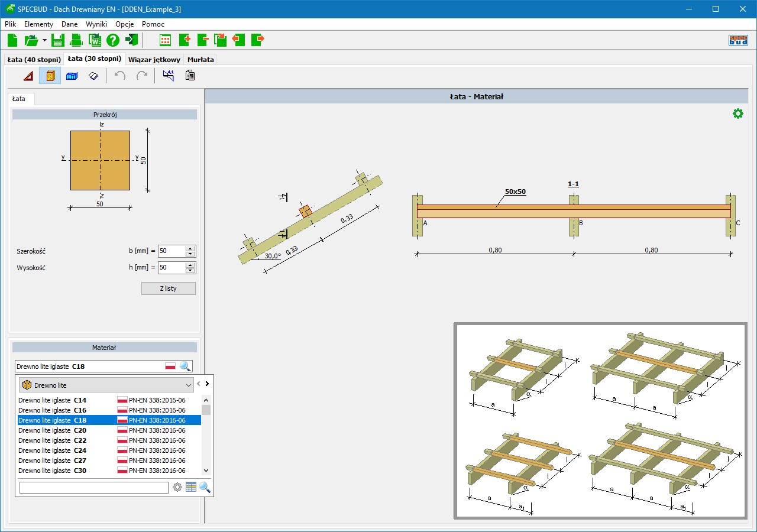
Task: Select the geometry triangle ruler icon
Action: (x=28, y=76)
